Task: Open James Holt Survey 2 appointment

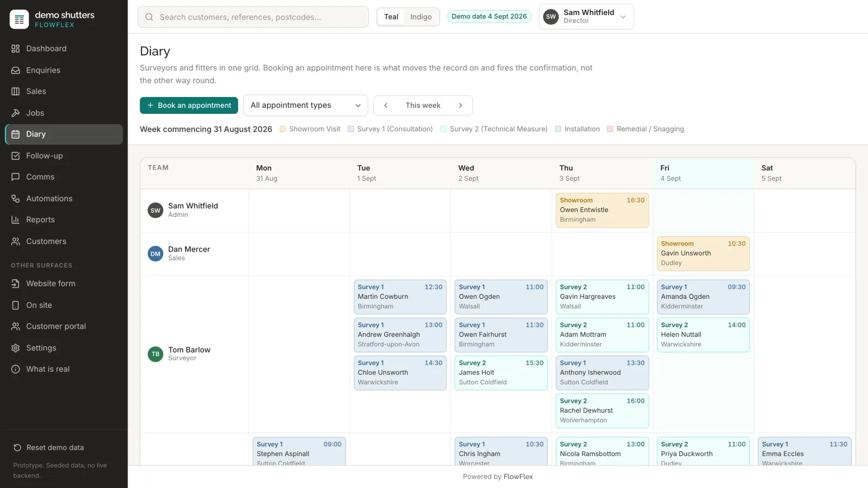Action: pyautogui.click(x=501, y=373)
